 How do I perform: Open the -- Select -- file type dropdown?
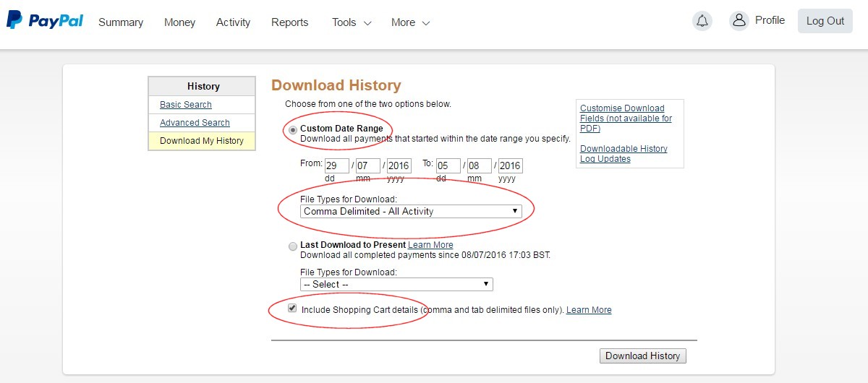[396, 285]
